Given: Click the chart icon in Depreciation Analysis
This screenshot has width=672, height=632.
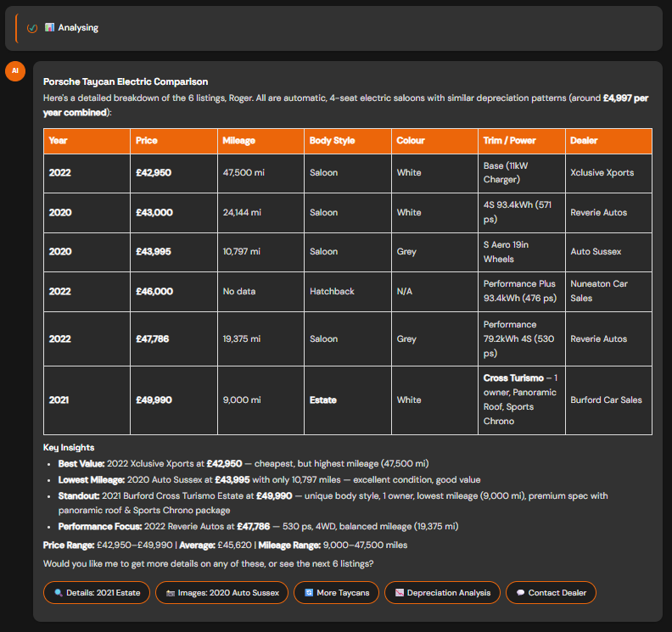Looking at the screenshot, I should (x=400, y=593).
